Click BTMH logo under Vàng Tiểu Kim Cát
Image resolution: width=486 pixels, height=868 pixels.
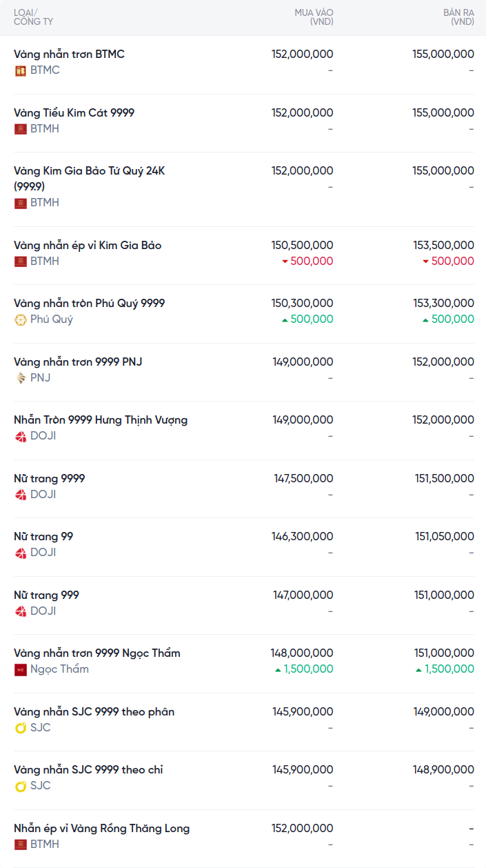pyautogui.click(x=21, y=129)
